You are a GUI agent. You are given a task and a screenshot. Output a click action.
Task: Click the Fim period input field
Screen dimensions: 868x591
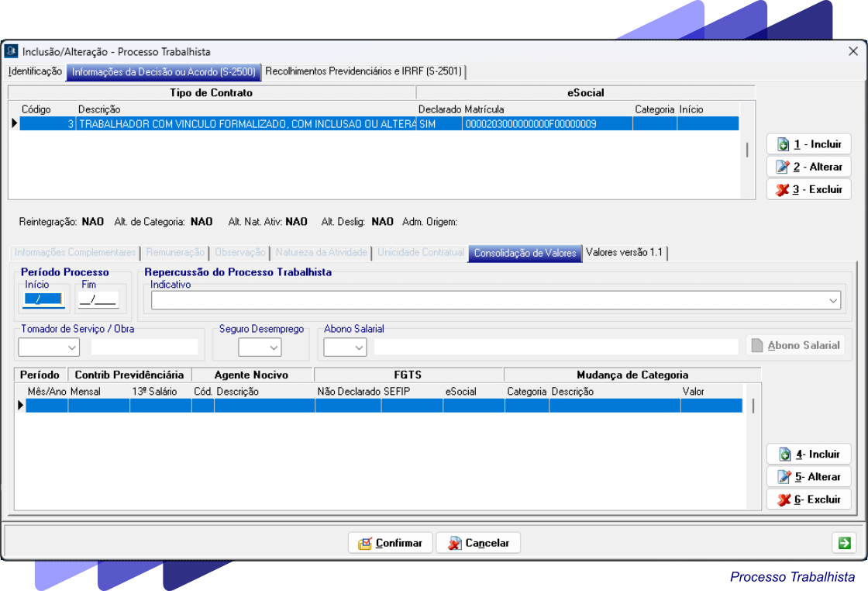[x=98, y=300]
